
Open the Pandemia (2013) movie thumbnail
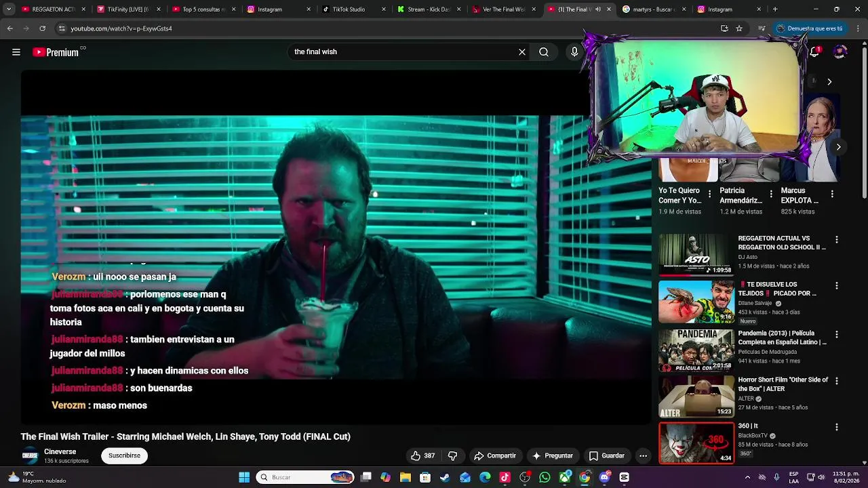click(696, 350)
